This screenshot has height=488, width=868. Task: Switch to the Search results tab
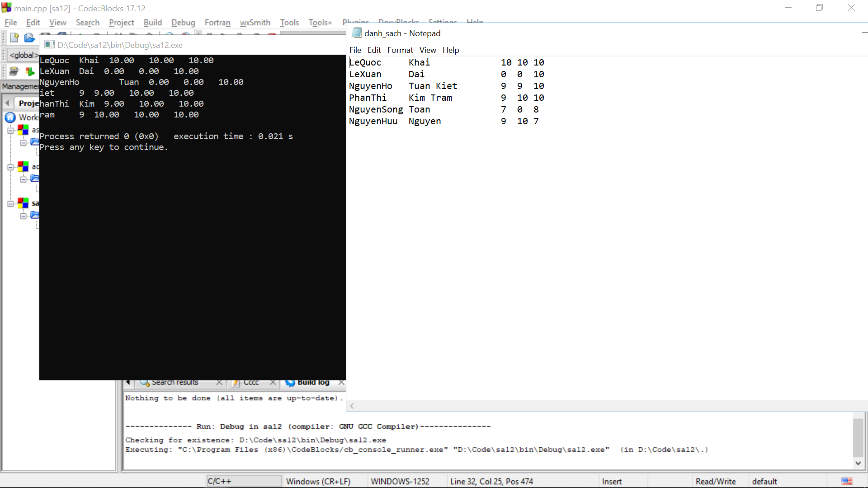[x=174, y=382]
